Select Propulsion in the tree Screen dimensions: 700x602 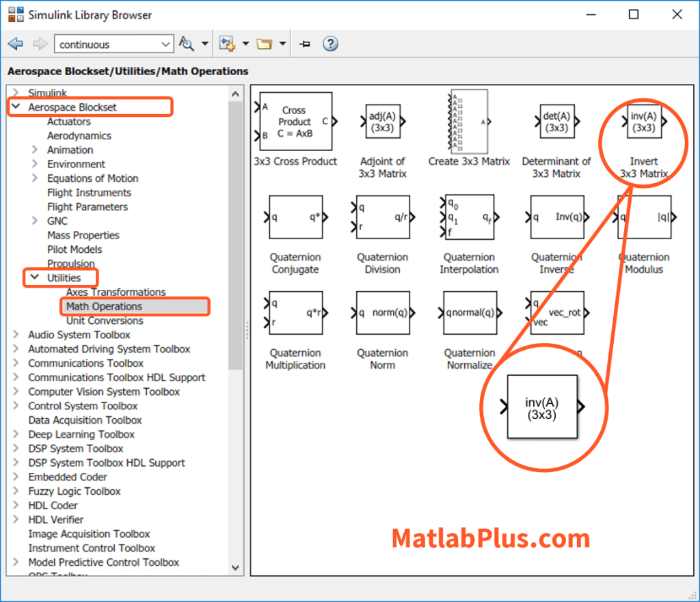(71, 263)
